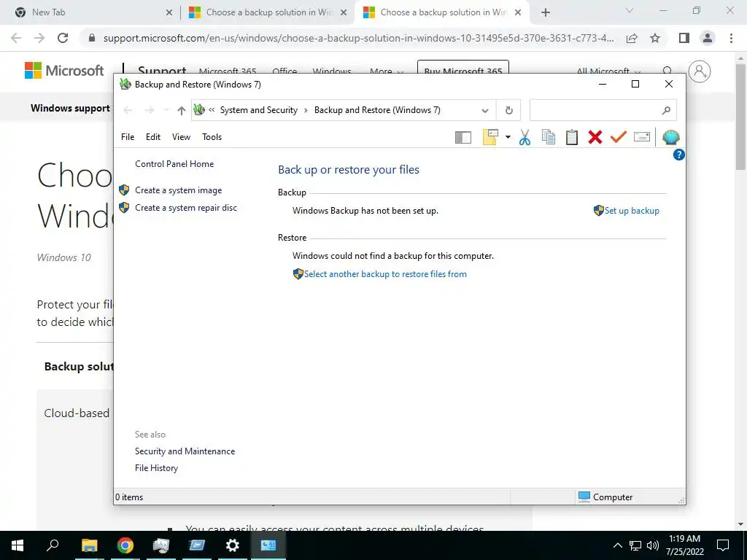The height and width of the screenshot is (560, 747).
Task: Click System and Security breadcrumb
Action: (259, 111)
